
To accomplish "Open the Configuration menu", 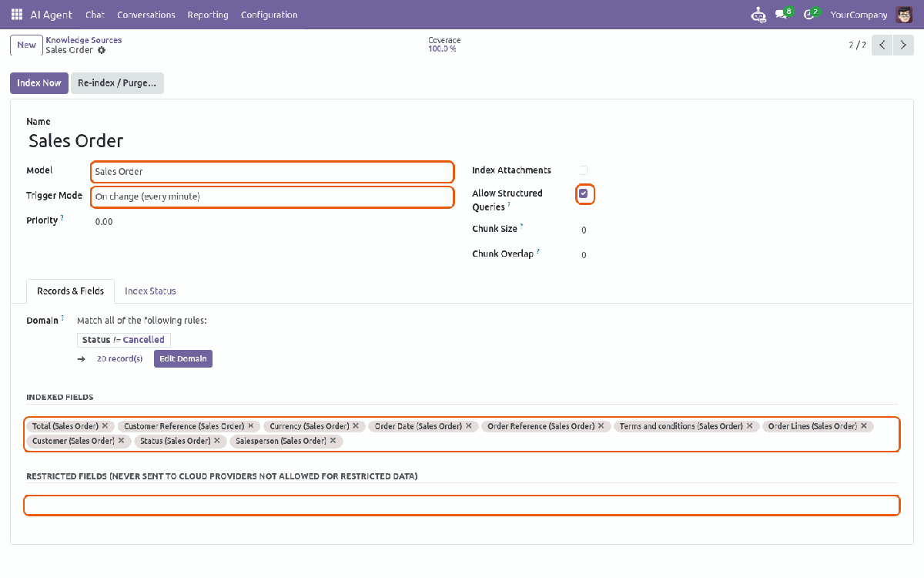I will pos(269,15).
